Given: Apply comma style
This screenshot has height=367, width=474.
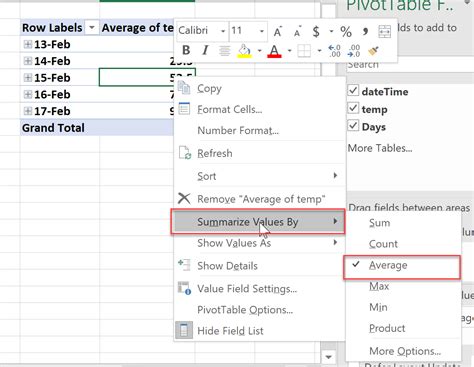Looking at the screenshot, I should coord(365,31).
